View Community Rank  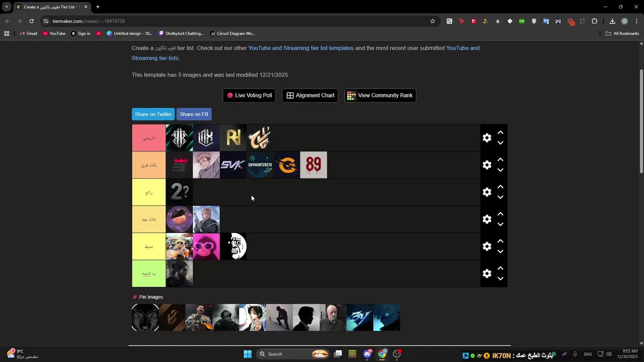380,96
